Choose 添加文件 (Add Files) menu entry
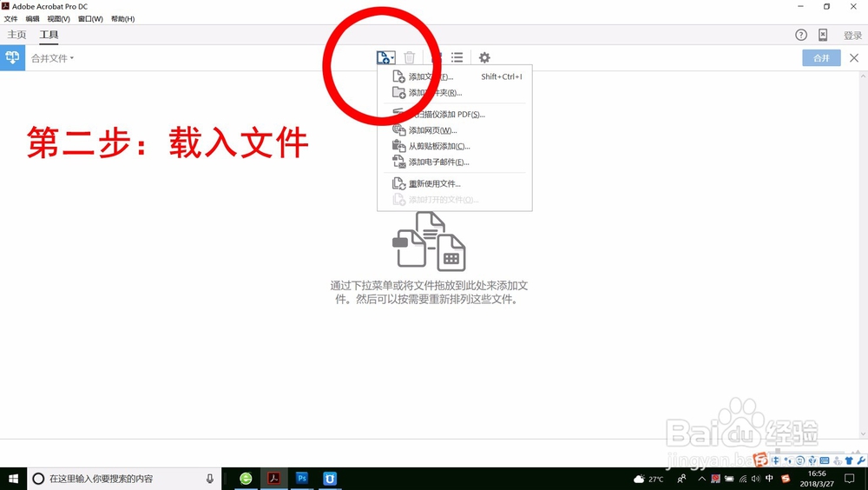The height and width of the screenshot is (490, 868). pyautogui.click(x=455, y=76)
